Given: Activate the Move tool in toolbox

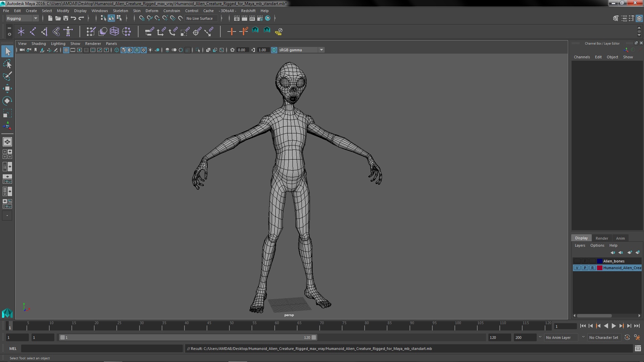Looking at the screenshot, I should tap(7, 88).
